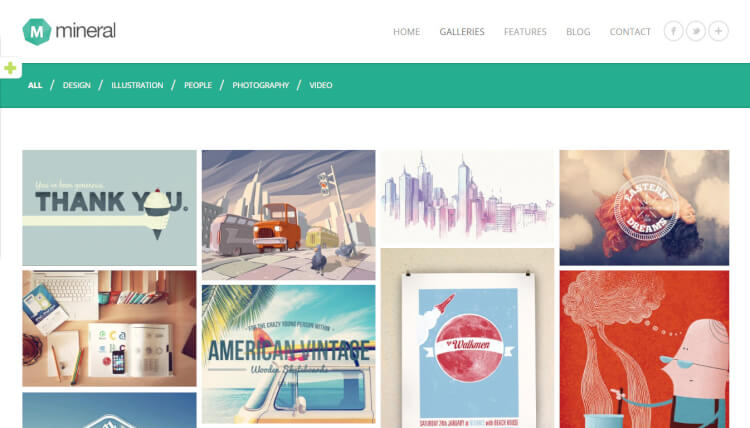750x428 pixels.
Task: Select the All gallery filter
Action: 35,85
